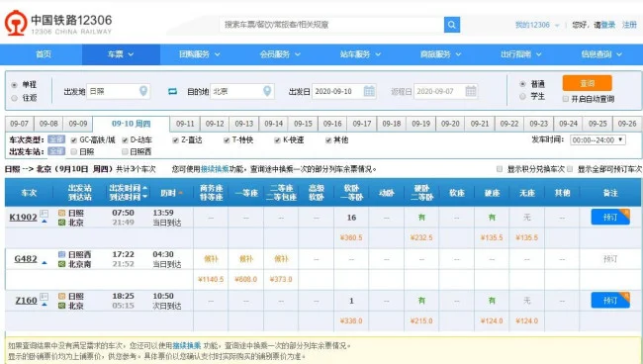Go to 首页 home menu
This screenshot has height=364, width=643.
(44, 54)
